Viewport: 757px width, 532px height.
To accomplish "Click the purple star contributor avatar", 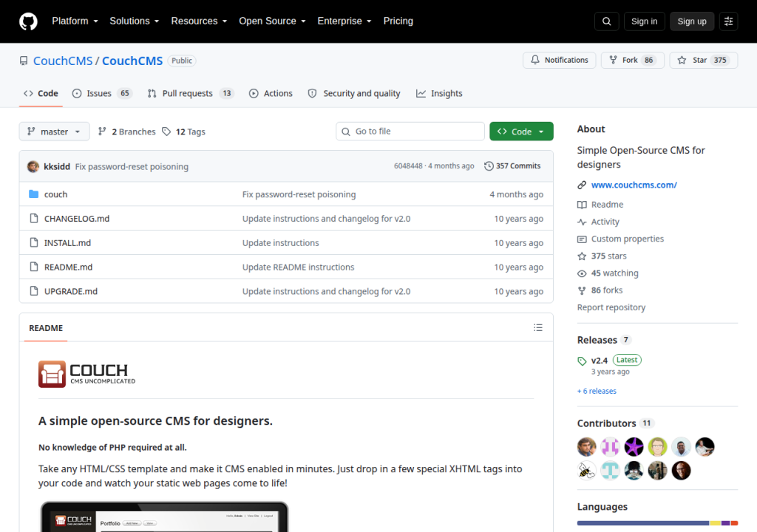I will pyautogui.click(x=634, y=446).
